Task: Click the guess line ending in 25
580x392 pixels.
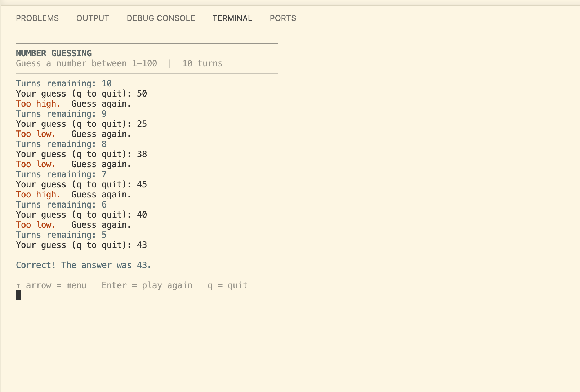Action: pyautogui.click(x=81, y=124)
